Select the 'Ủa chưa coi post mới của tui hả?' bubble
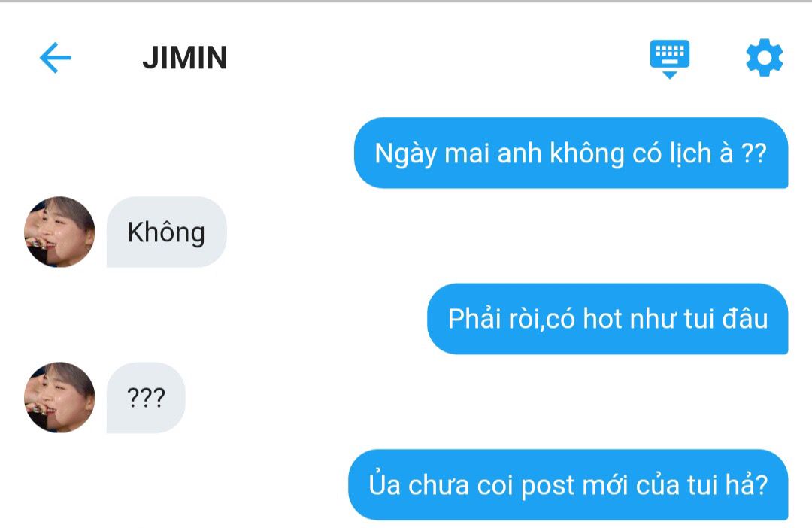The image size is (812, 528). 568,484
